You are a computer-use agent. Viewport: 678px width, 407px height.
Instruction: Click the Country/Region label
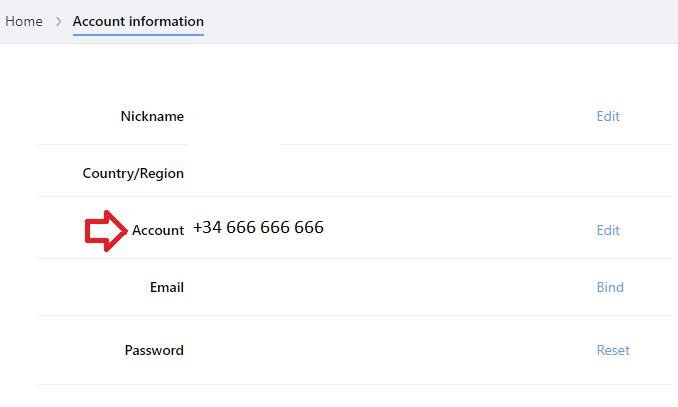pos(133,173)
